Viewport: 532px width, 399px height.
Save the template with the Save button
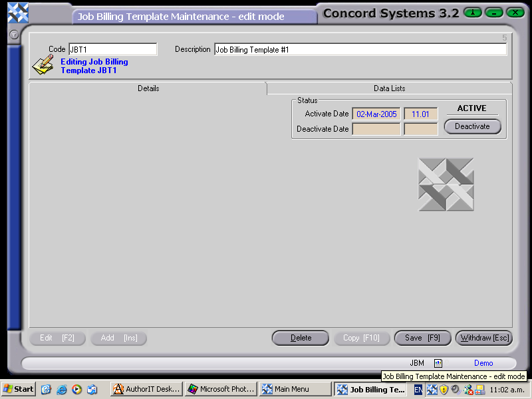click(422, 338)
